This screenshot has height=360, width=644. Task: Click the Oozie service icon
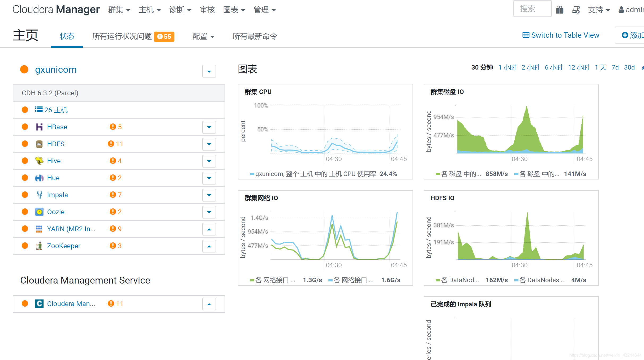click(39, 212)
